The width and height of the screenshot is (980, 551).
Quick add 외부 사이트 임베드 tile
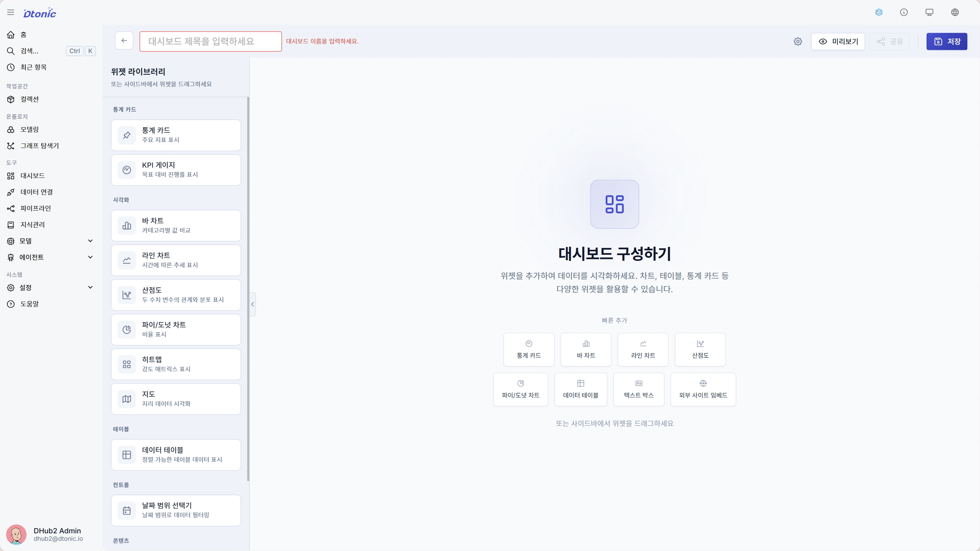[703, 389]
